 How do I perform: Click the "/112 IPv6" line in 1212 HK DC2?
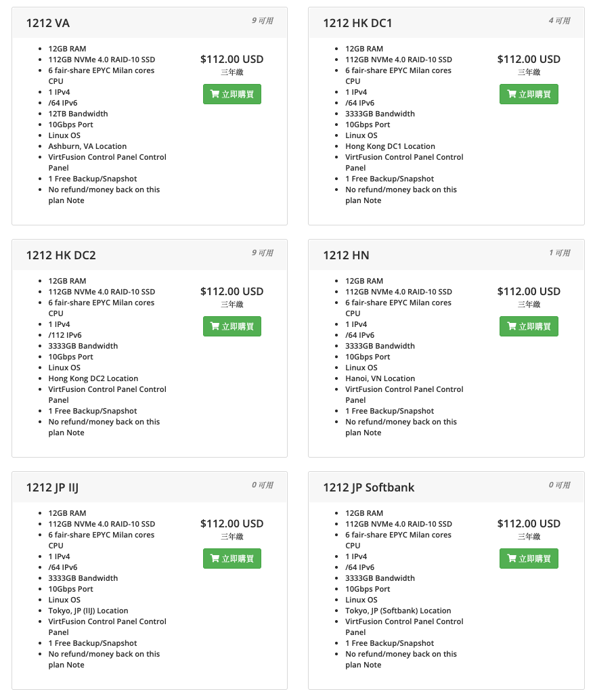(x=65, y=335)
